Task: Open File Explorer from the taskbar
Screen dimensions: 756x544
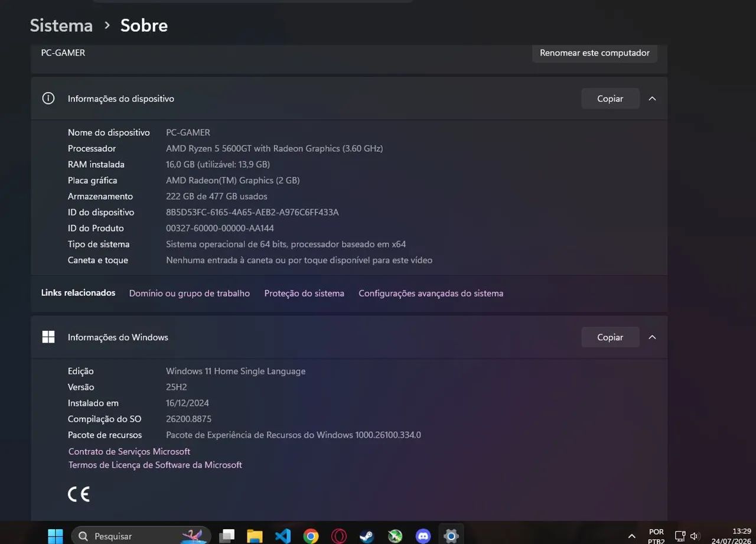Action: [255, 536]
